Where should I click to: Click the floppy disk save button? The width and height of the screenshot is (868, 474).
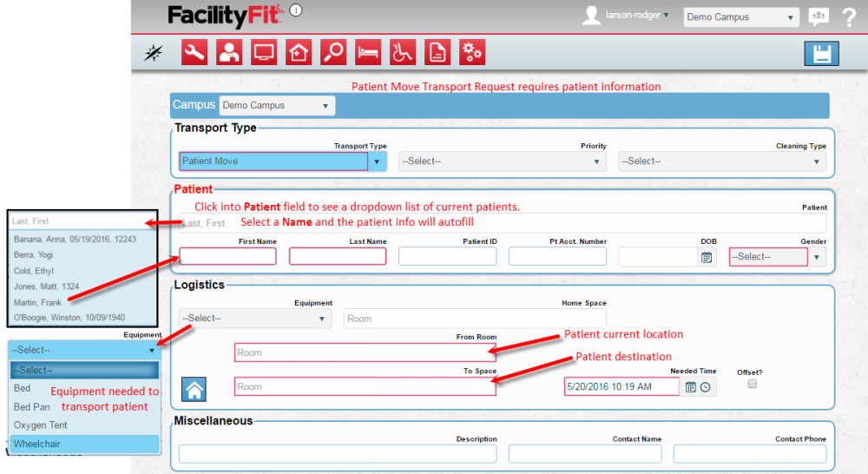tap(820, 54)
